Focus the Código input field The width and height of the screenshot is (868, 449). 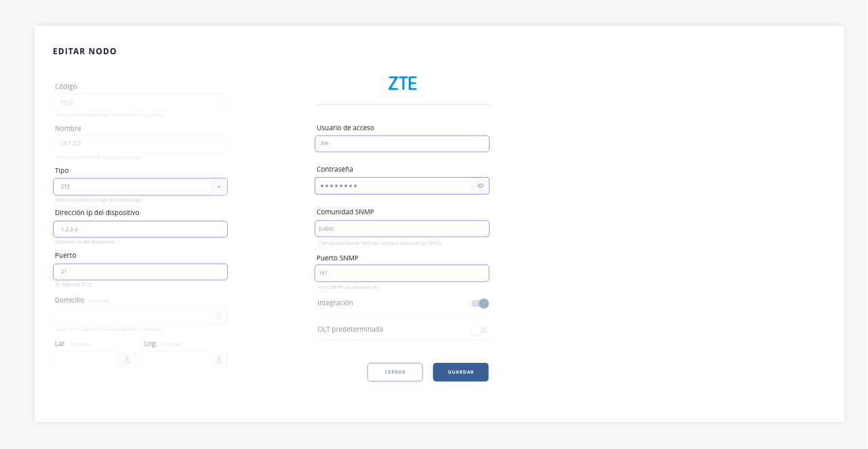pos(140,102)
